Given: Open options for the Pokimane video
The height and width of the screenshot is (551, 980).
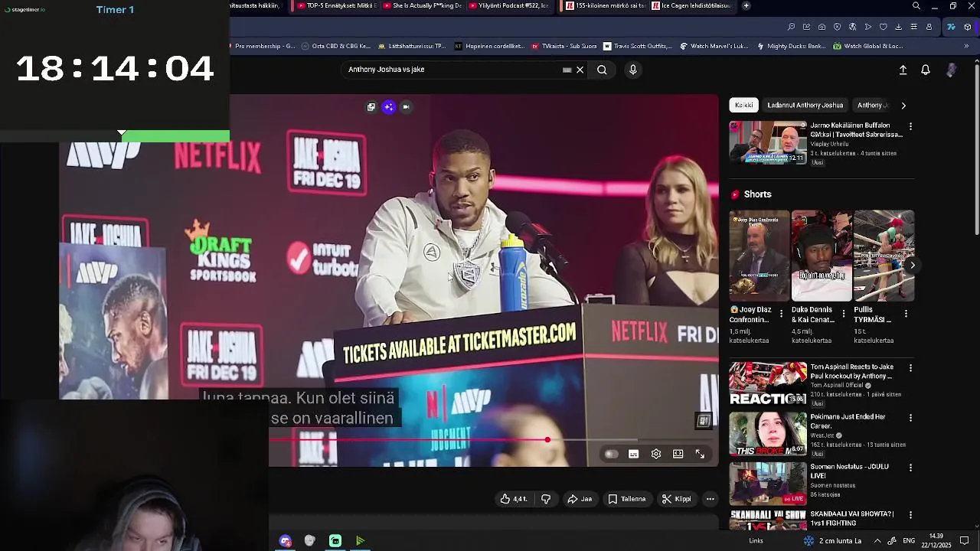Looking at the screenshot, I should (910, 418).
